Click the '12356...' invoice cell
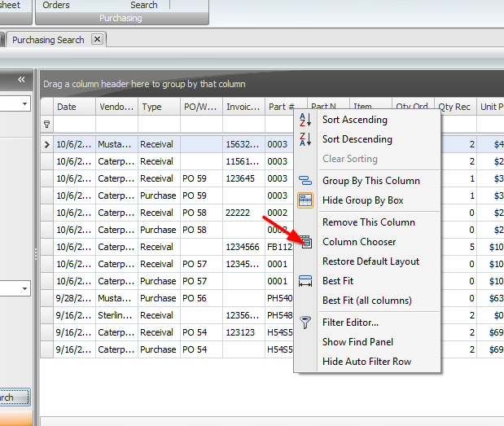The height and width of the screenshot is (426, 504). tap(244, 315)
